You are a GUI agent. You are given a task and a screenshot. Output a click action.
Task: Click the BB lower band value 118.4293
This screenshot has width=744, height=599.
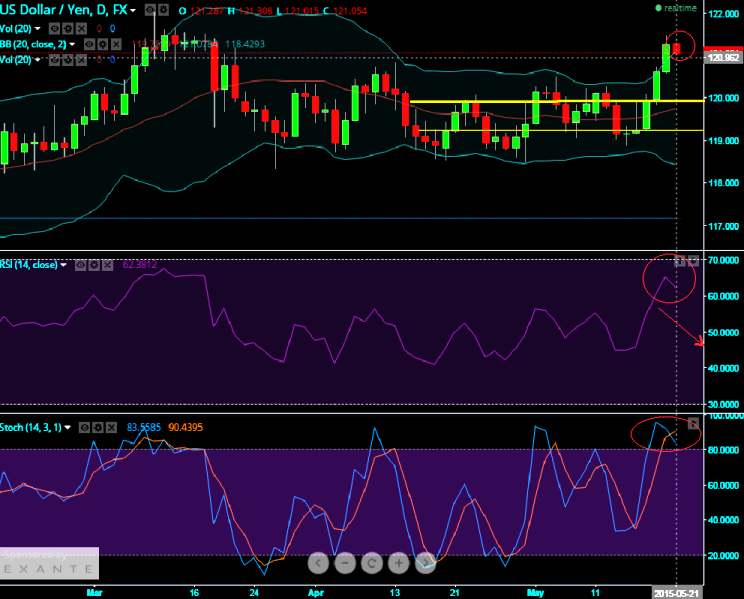(x=245, y=44)
